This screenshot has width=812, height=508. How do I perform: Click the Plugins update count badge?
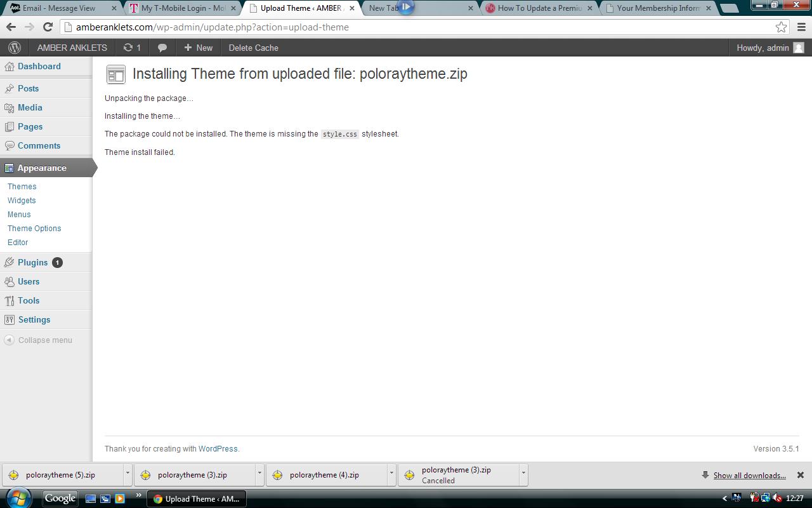tap(57, 262)
